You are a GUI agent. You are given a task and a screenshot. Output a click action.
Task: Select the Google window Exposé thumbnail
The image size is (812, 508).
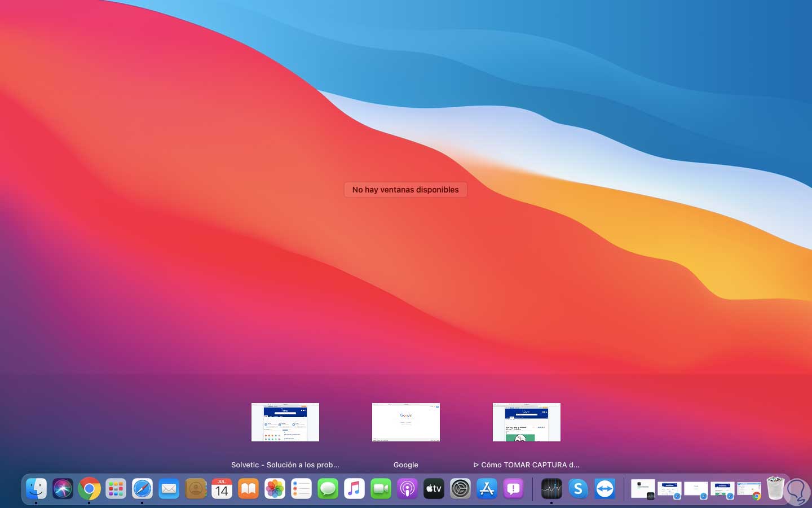coord(406,422)
